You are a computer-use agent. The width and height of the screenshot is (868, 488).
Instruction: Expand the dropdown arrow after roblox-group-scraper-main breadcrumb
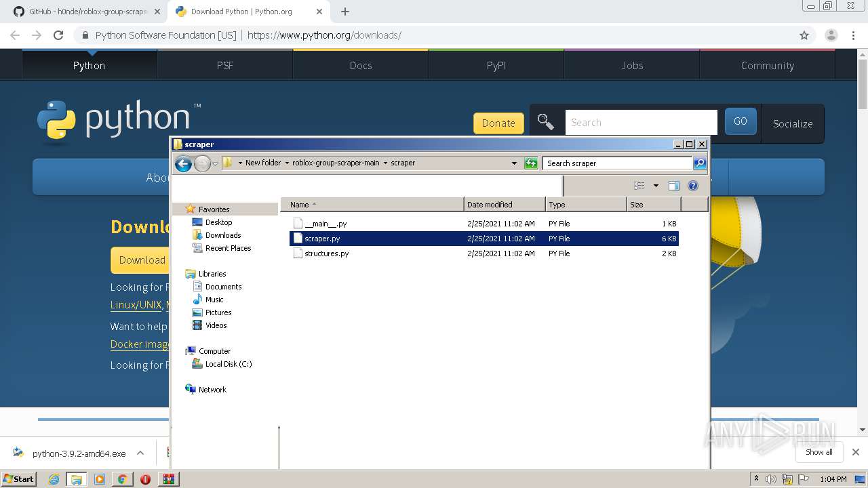coord(385,163)
